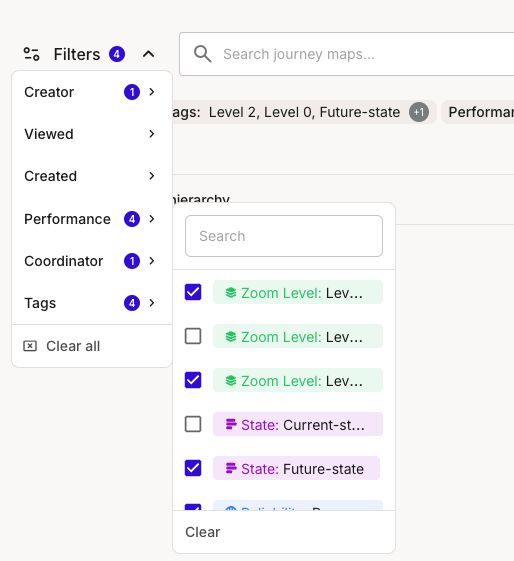Click the chevron next to Viewed

152,134
